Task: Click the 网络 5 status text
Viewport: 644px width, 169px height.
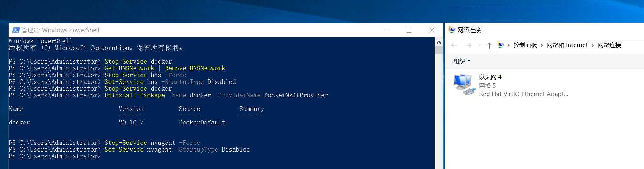Action: tap(487, 85)
